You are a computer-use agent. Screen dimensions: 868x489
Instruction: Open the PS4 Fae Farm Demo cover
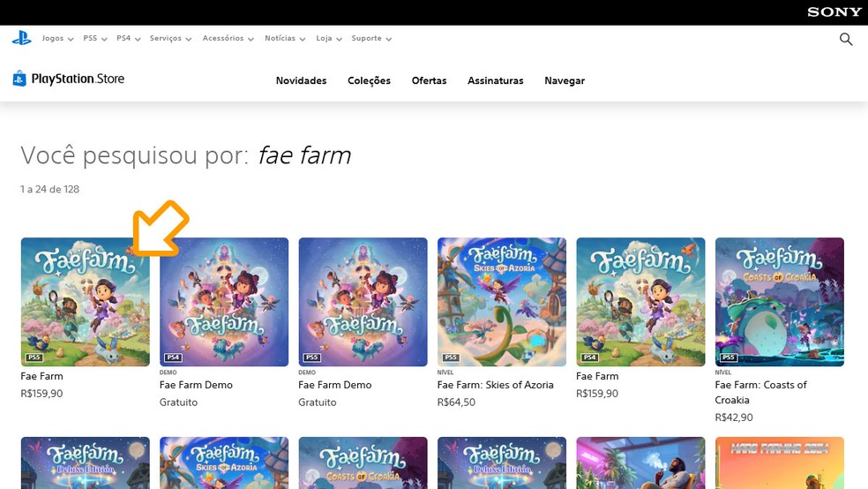tap(224, 302)
